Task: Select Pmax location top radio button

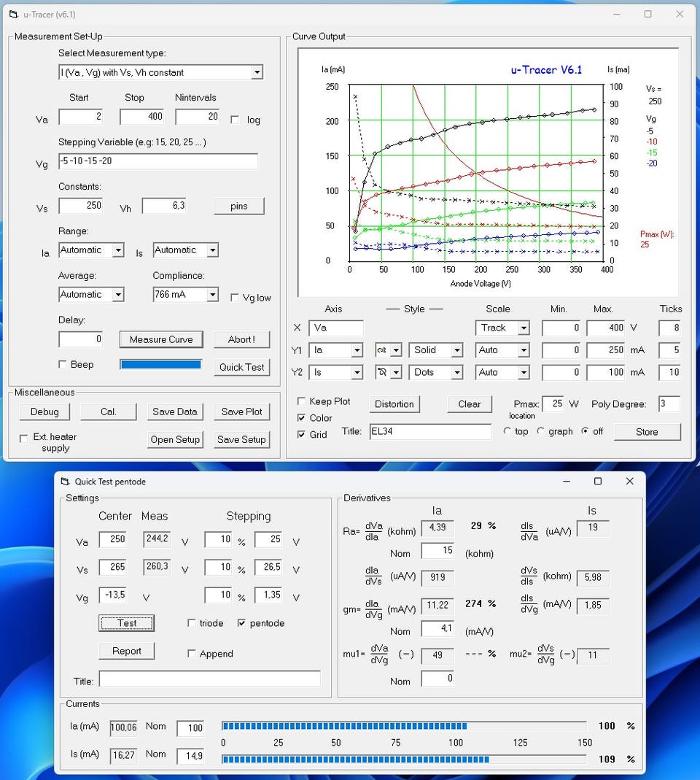Action: click(x=507, y=431)
